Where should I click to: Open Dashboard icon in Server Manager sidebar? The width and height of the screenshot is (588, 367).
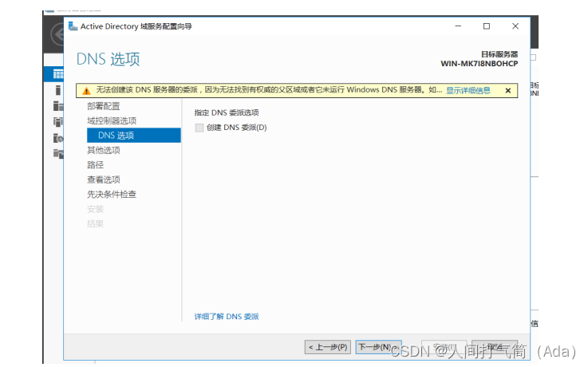(x=58, y=74)
